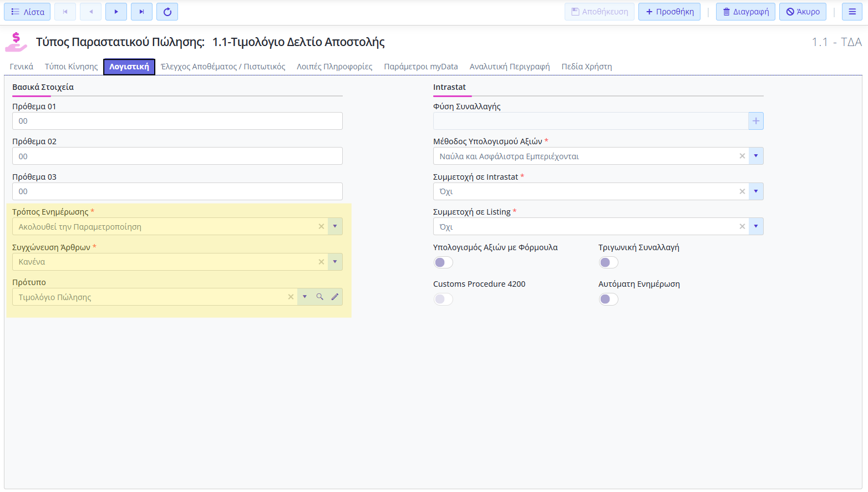
Task: Click the plus icon in Φύση Συναλλαγής
Action: [755, 121]
